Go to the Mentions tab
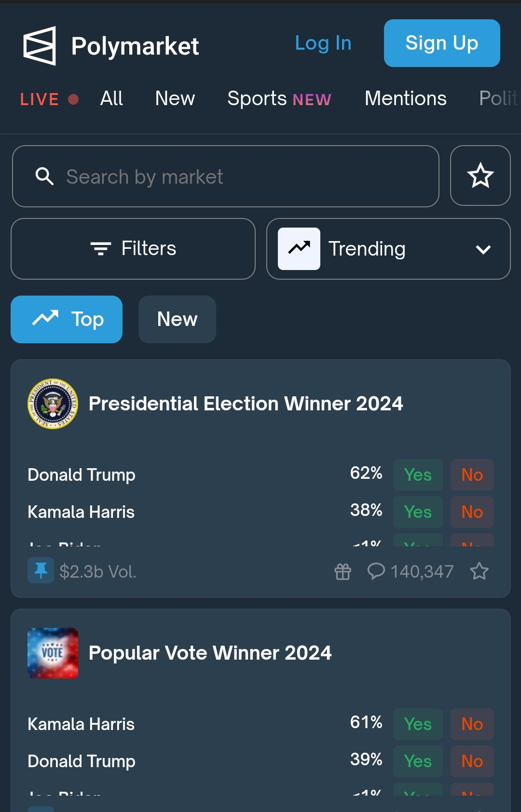This screenshot has width=521, height=812. [405, 99]
